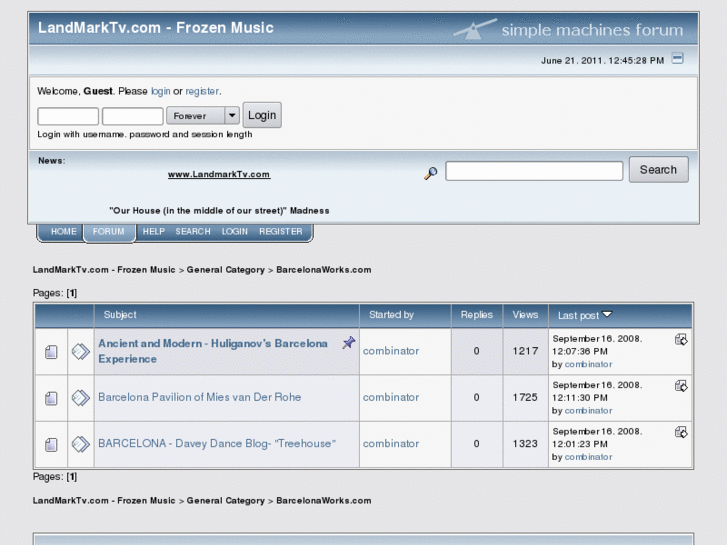Click the sticky pin icon on Ancient and Modern topic
The image size is (727, 545).
click(x=349, y=343)
